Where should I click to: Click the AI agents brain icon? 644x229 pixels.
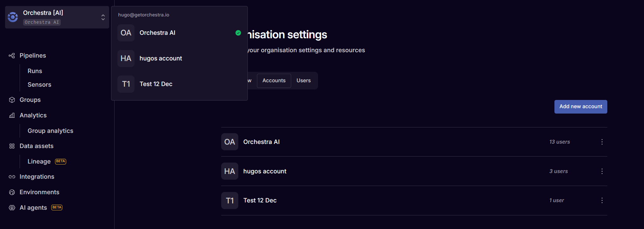point(12,208)
